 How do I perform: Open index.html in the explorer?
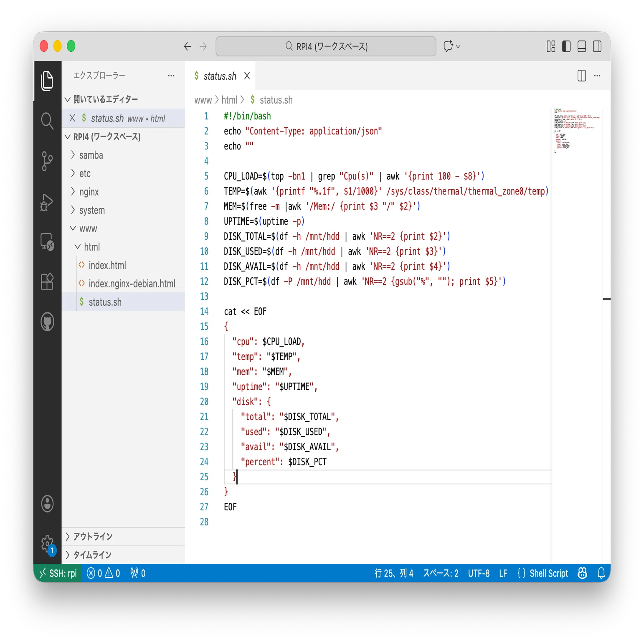click(124, 265)
